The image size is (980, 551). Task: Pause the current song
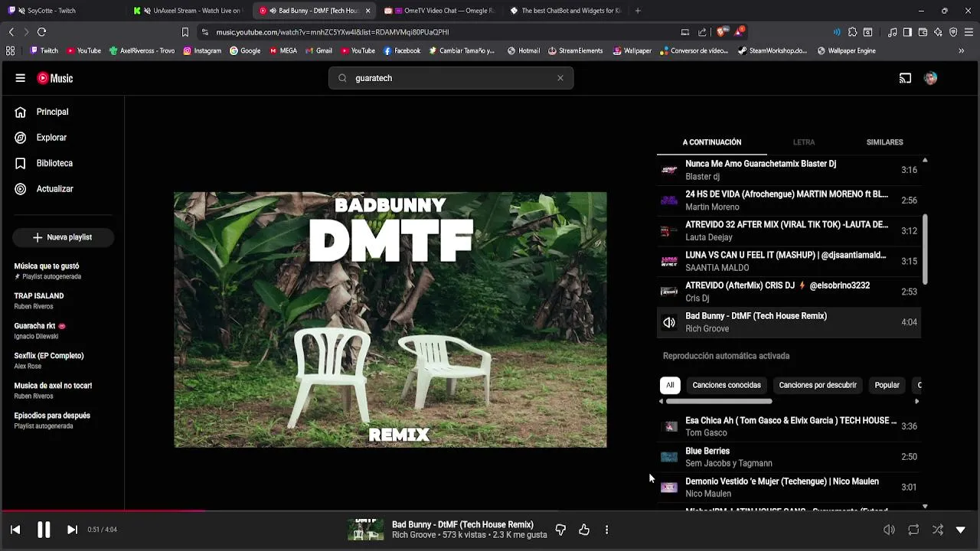[x=44, y=530]
